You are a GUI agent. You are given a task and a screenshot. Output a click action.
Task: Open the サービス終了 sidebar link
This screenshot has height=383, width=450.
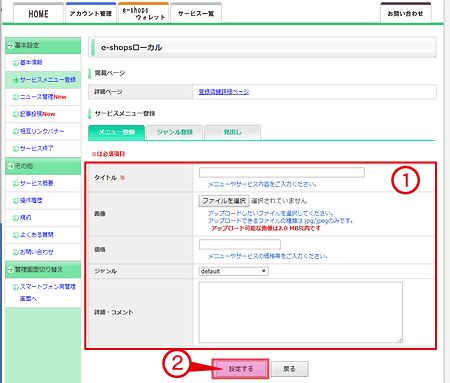coord(36,148)
